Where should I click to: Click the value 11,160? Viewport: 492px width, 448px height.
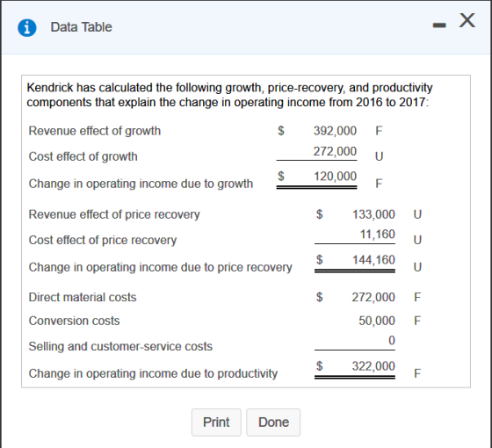(x=377, y=235)
